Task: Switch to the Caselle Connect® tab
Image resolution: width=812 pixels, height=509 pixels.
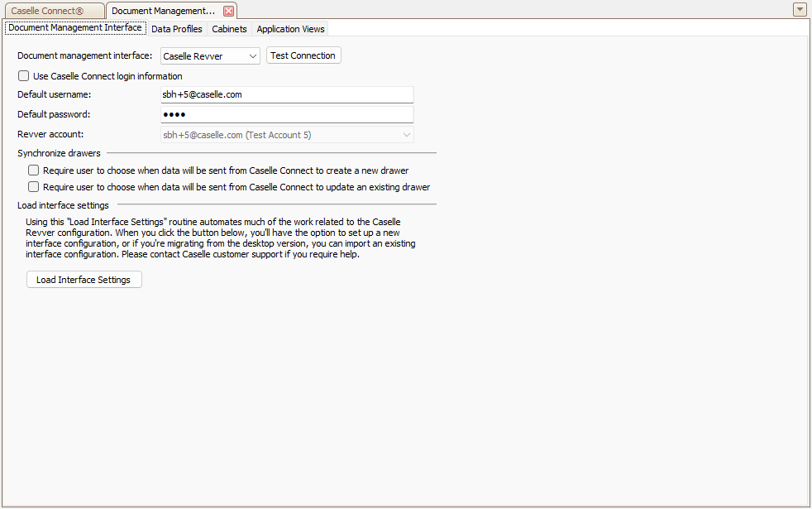Action: click(54, 11)
